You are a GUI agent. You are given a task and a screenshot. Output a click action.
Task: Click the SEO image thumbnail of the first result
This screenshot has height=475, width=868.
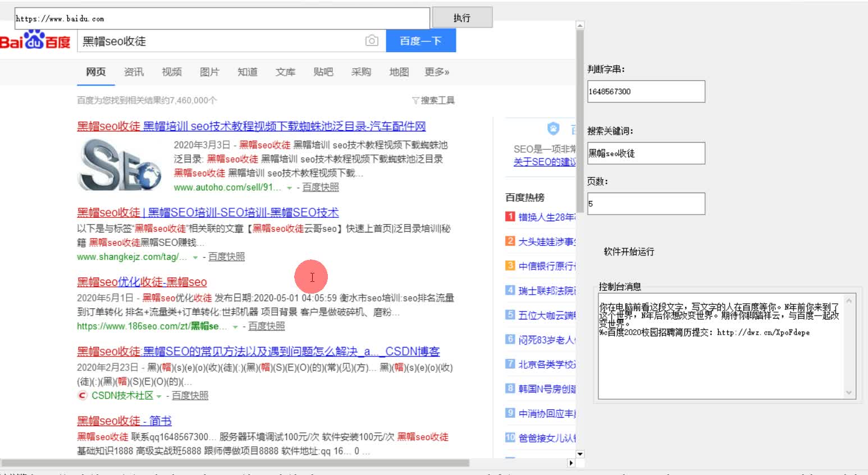pyautogui.click(x=120, y=164)
